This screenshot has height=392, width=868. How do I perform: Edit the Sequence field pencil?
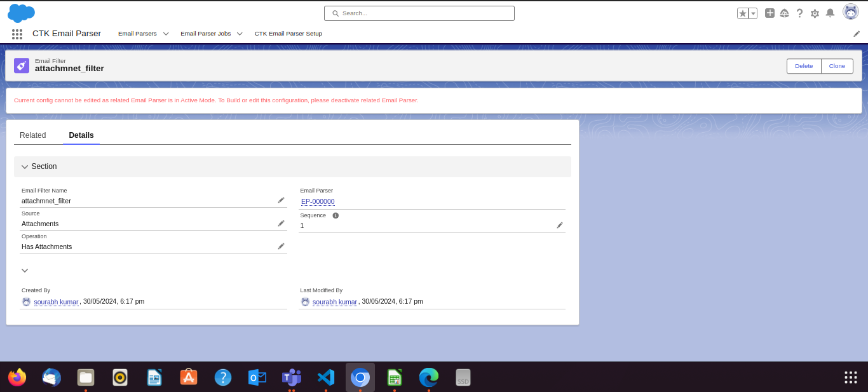click(x=560, y=225)
